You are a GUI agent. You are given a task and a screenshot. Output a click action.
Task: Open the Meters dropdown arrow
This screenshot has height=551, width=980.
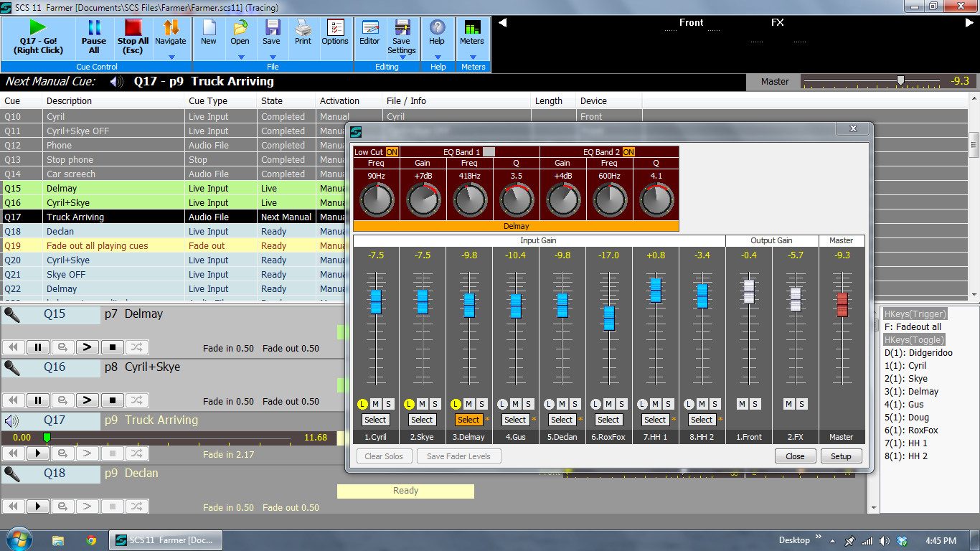472,57
